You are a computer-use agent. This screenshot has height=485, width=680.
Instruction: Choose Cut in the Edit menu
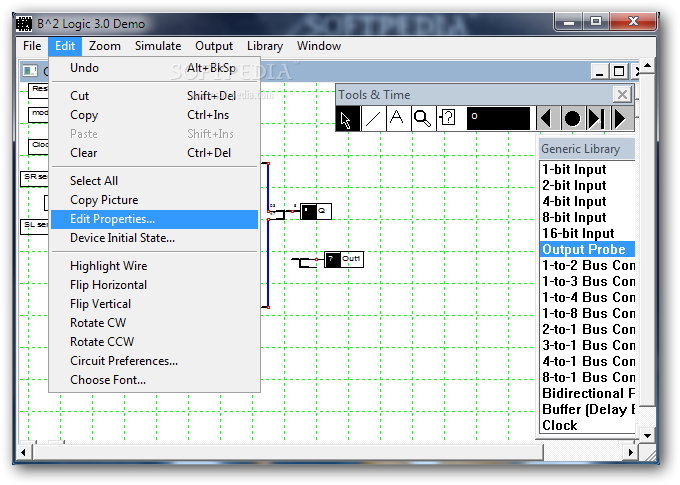(x=154, y=96)
